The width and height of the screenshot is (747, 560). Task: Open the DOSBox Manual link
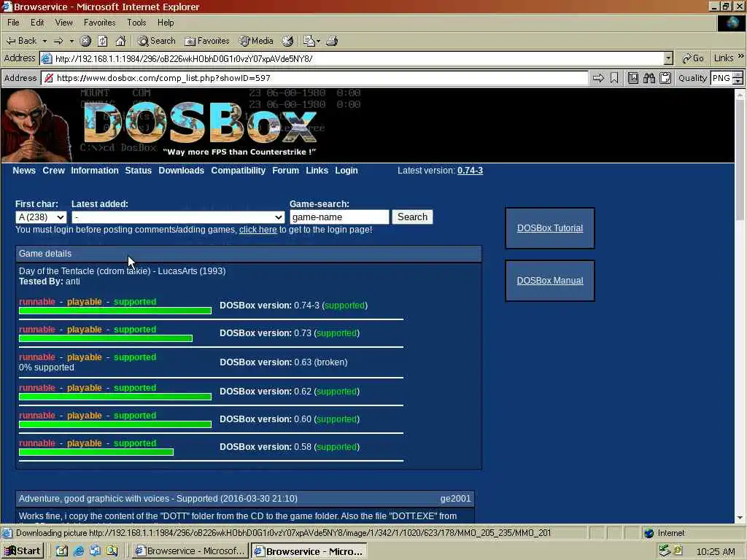click(x=550, y=281)
